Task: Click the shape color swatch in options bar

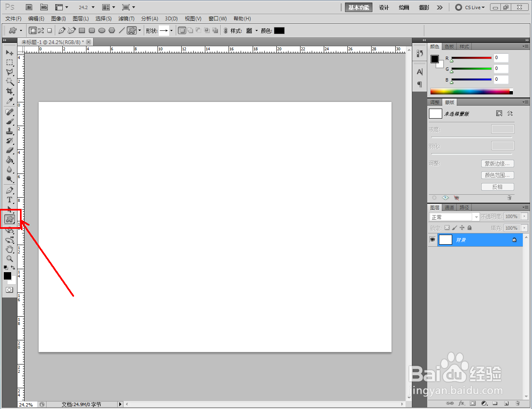Action: (x=279, y=30)
